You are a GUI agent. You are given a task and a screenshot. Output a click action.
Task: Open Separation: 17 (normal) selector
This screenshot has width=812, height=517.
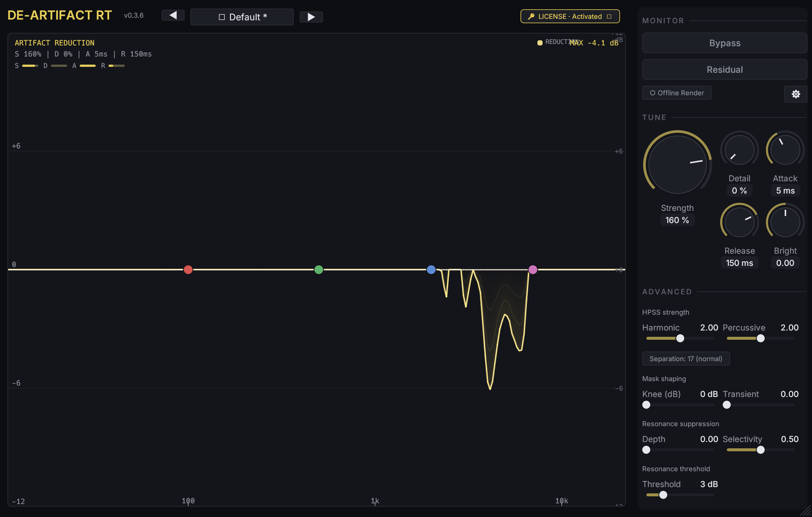(x=686, y=359)
